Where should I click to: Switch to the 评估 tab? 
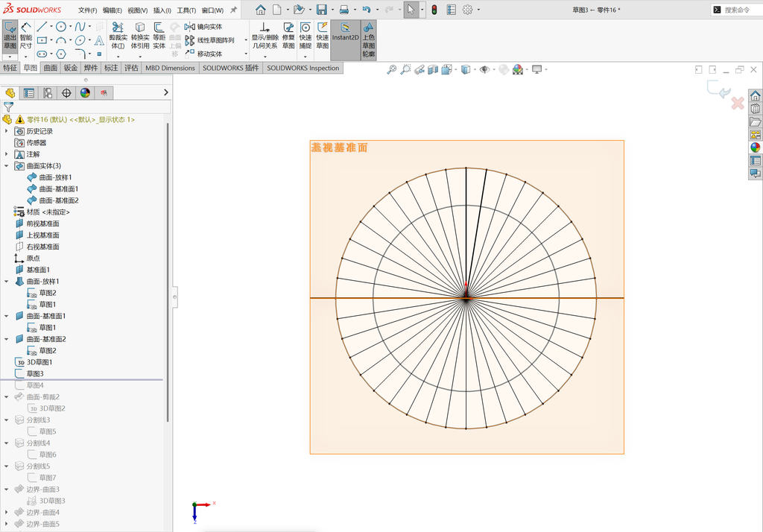131,68
